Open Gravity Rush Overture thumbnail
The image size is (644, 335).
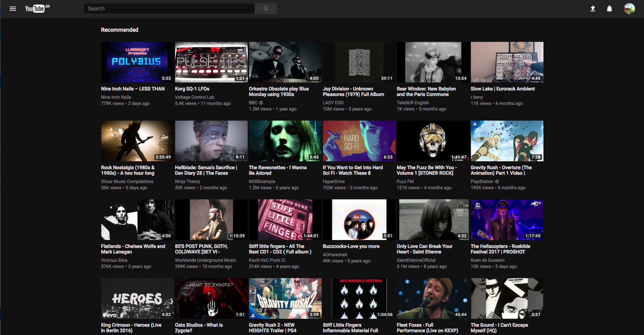[x=507, y=141]
